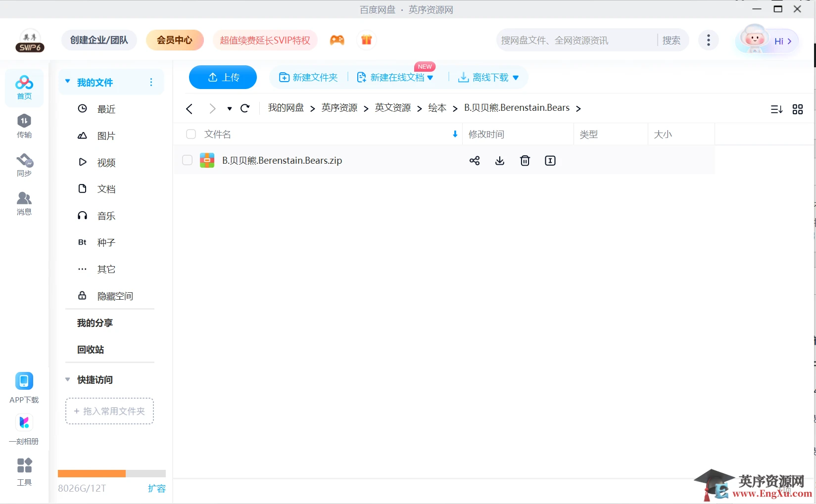The height and width of the screenshot is (504, 816).
Task: Click the zip file archive icon
Action: click(x=207, y=160)
